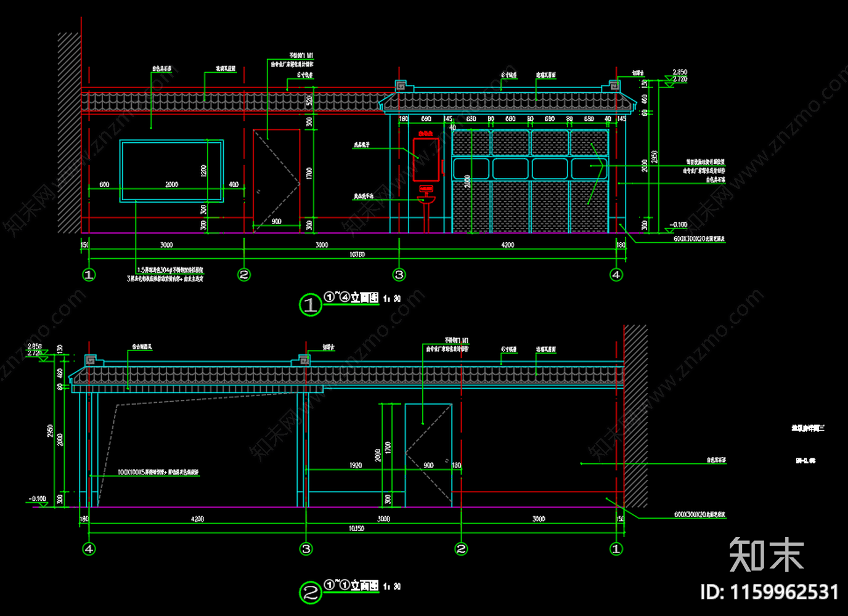Select the 2950 dimension on lower left
The height and width of the screenshot is (616, 848).
tap(50, 431)
